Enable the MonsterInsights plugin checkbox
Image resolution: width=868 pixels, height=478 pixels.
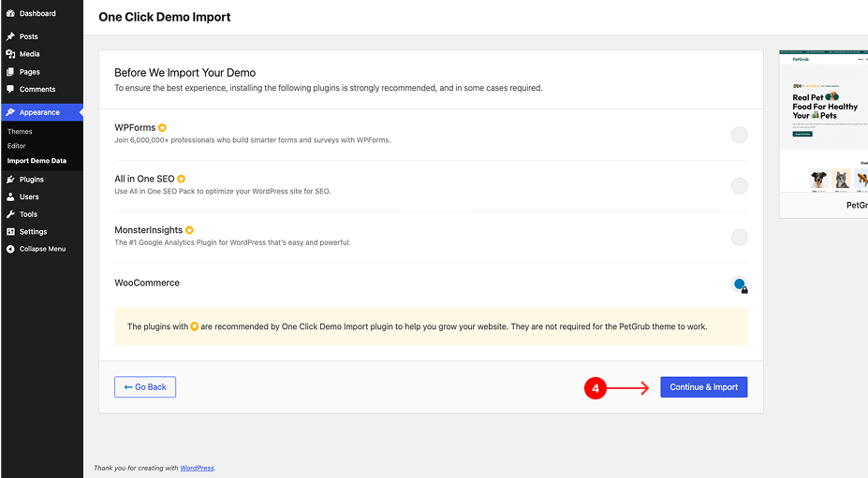[739, 237]
